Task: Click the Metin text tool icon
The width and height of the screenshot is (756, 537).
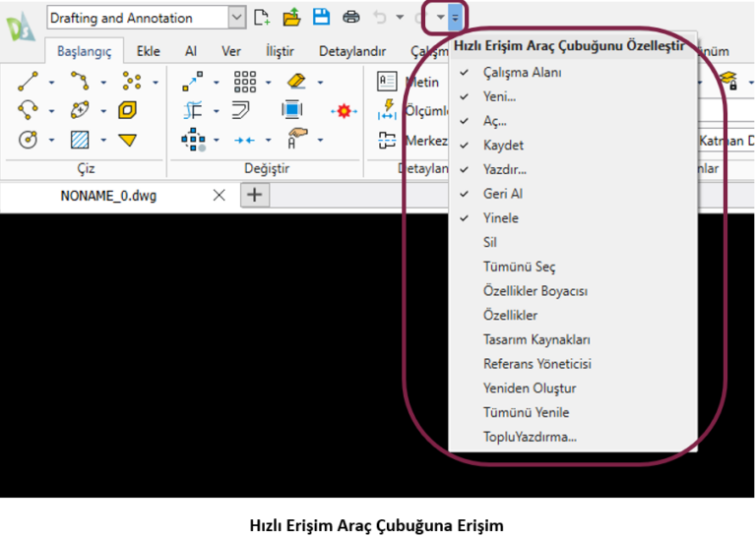Action: [x=387, y=83]
